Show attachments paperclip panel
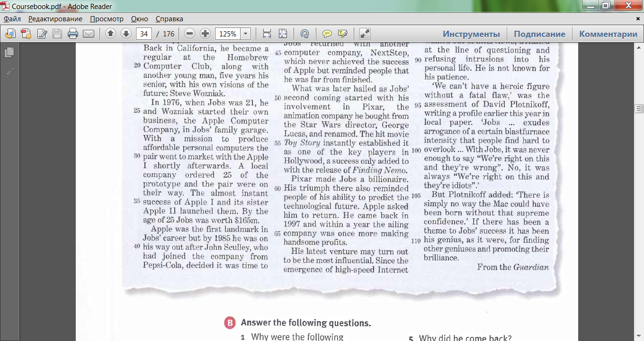This screenshot has width=644, height=341. pos(9,72)
